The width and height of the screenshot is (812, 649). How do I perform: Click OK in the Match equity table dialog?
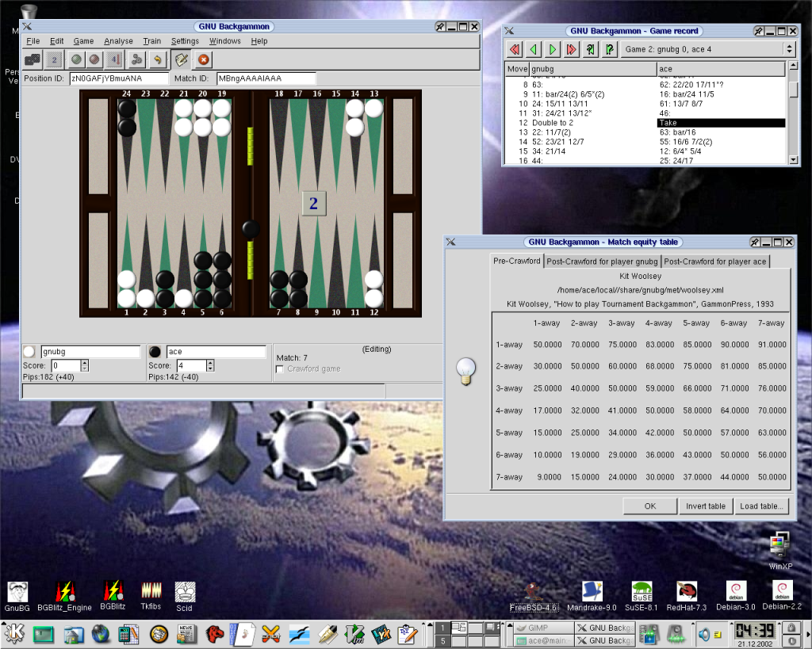pyautogui.click(x=650, y=506)
